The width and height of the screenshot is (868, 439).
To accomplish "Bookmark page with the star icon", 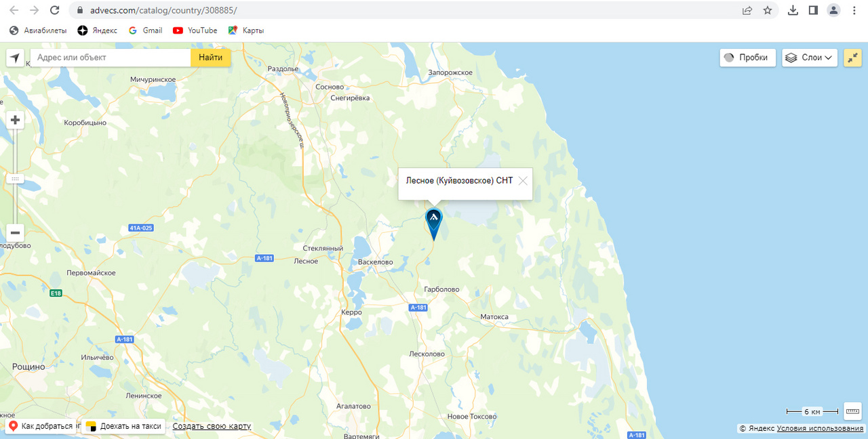I will click(768, 10).
